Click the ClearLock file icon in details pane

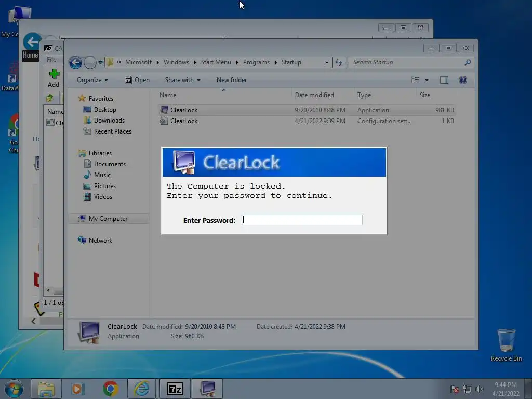89,332
